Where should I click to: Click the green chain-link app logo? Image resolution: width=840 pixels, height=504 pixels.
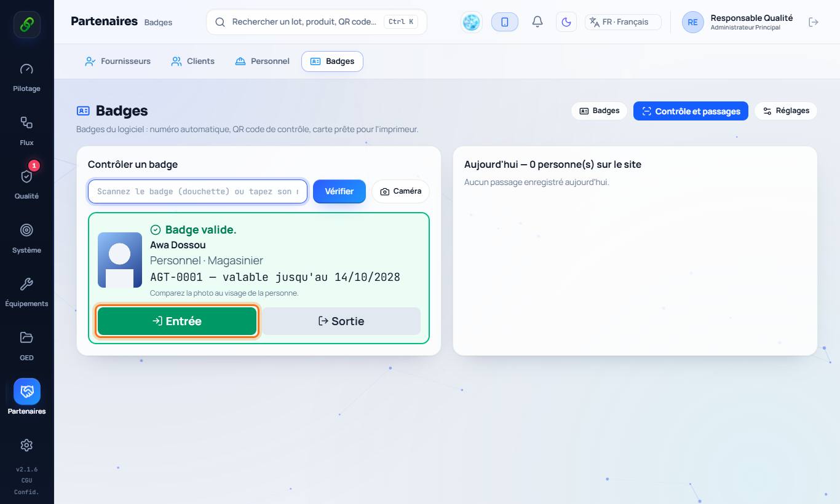point(27,25)
